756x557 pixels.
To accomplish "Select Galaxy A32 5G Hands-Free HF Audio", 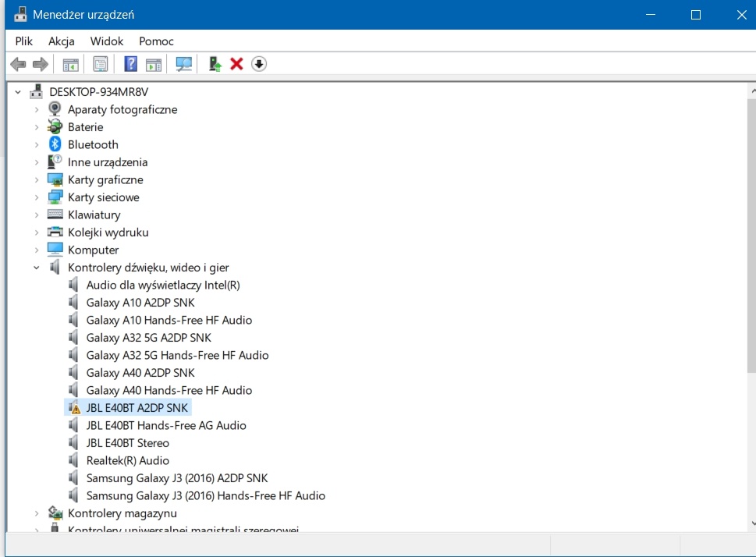I will (x=177, y=355).
